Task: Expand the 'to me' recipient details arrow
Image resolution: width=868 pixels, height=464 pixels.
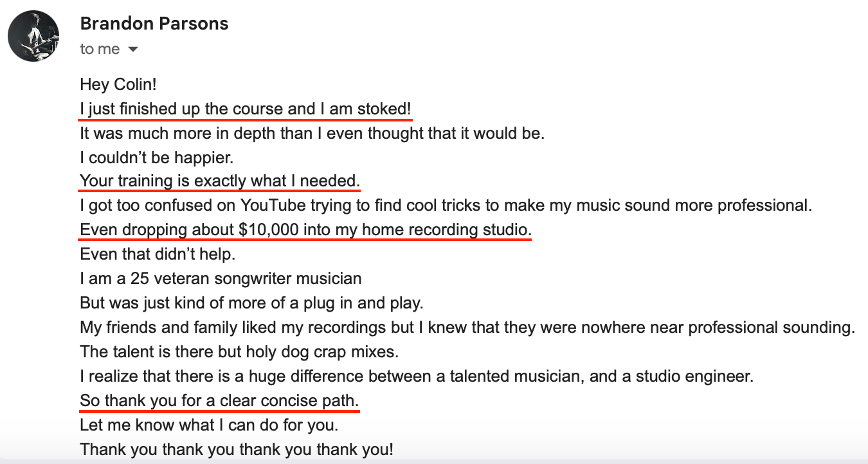Action: (x=133, y=49)
